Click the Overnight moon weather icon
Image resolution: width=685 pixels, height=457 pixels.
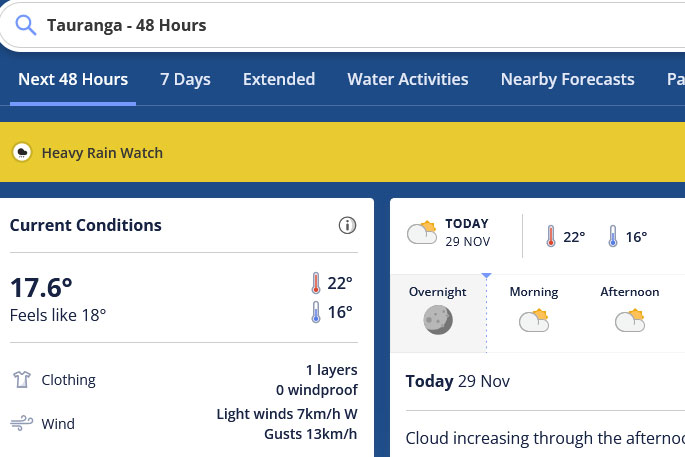pos(437,320)
